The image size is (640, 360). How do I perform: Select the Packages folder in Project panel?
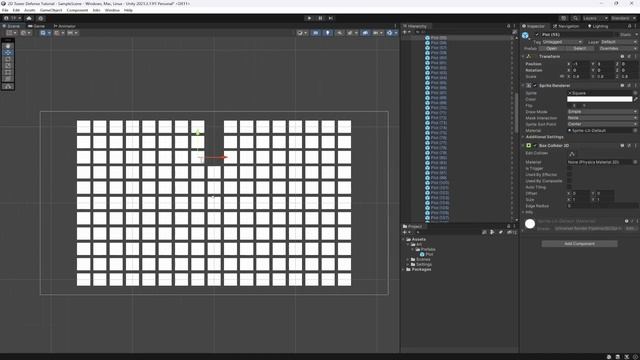pyautogui.click(x=418, y=269)
